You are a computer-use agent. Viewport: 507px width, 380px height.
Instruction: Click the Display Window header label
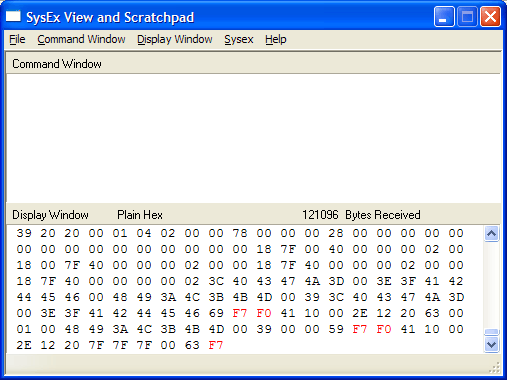(50, 215)
